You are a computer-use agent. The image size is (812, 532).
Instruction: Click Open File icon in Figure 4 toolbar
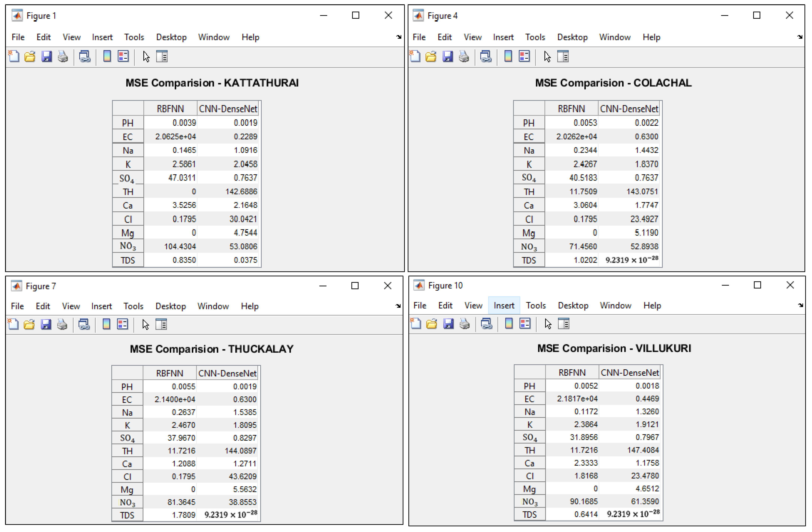click(431, 56)
